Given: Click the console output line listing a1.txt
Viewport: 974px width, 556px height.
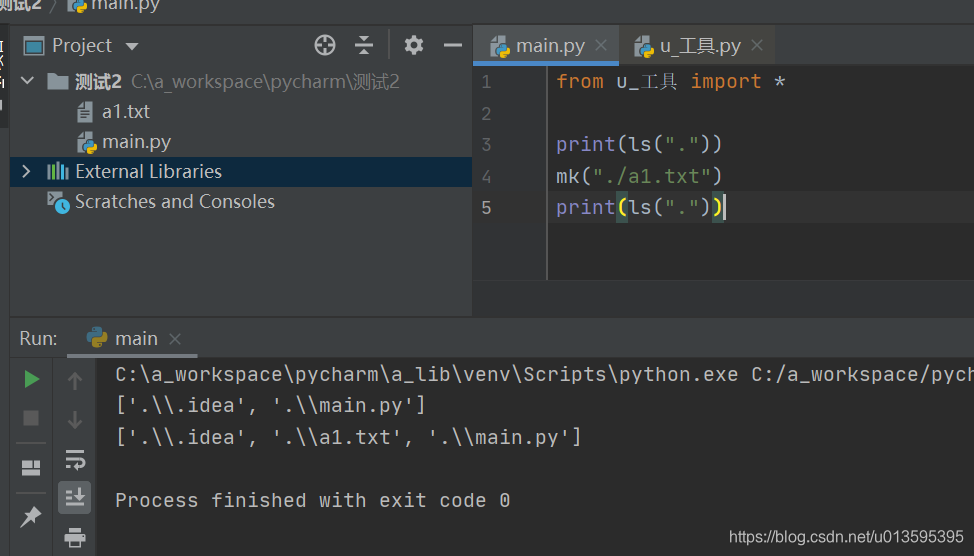Looking at the screenshot, I should click(348, 437).
